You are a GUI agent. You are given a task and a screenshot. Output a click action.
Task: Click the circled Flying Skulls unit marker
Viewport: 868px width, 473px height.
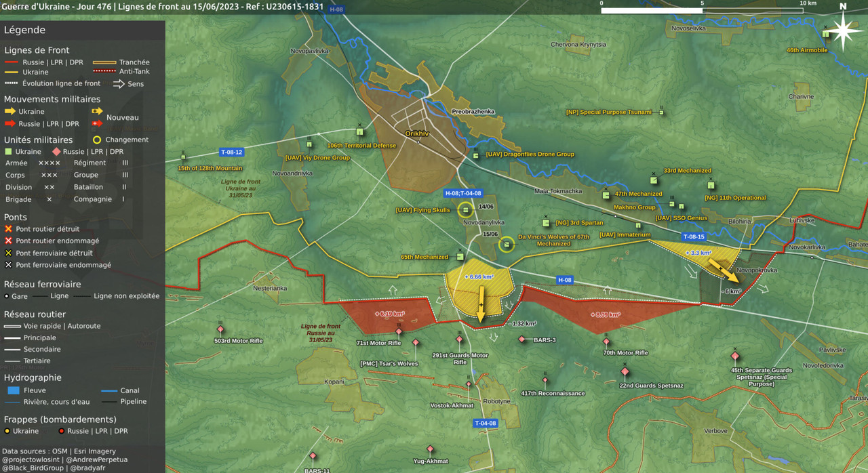(465, 210)
